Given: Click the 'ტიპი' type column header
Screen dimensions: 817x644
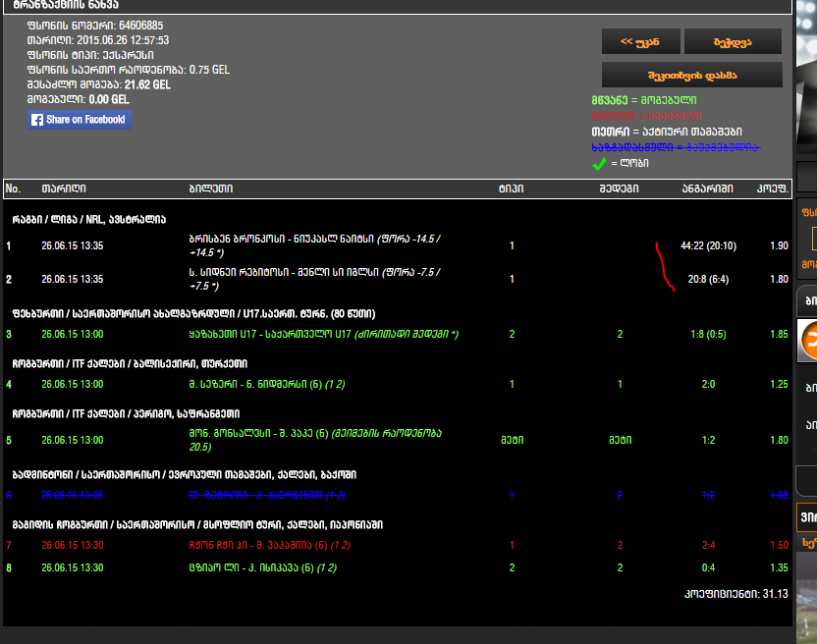Looking at the screenshot, I should (x=511, y=188).
